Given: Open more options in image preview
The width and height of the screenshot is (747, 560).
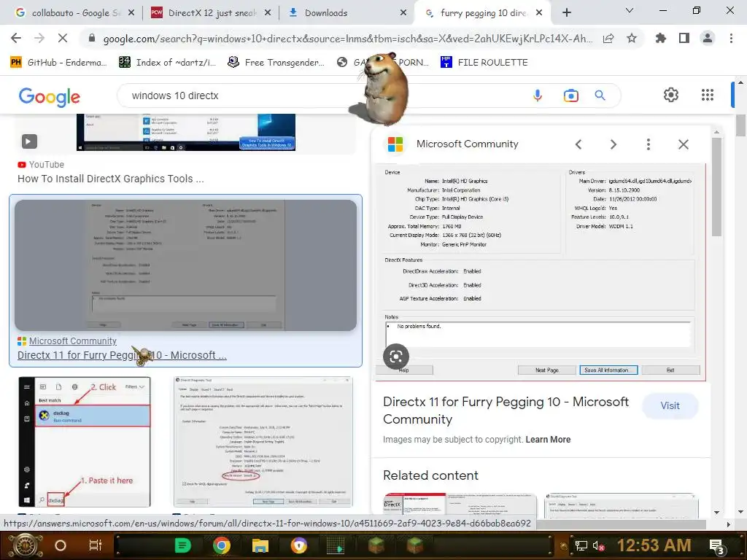Looking at the screenshot, I should [x=649, y=144].
